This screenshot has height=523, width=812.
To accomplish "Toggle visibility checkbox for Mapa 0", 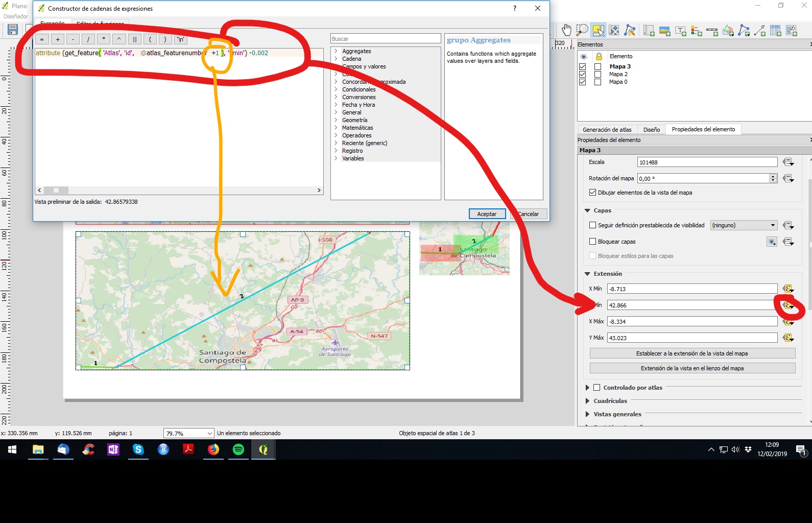I will click(x=582, y=82).
